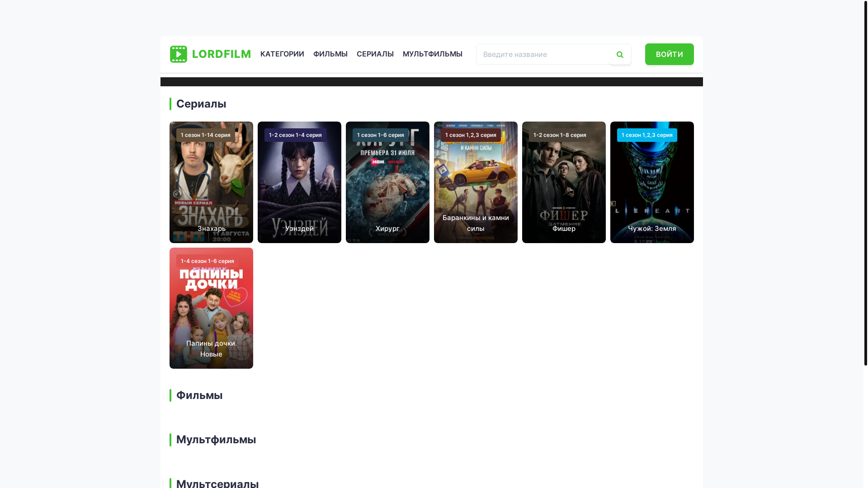Open the Чужой: Земля series poster
Image resolution: width=868 pixels, height=488 pixels.
[652, 182]
